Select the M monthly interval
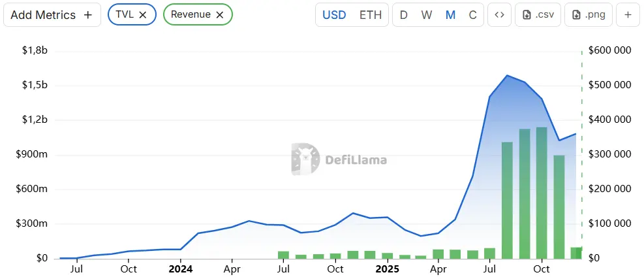This screenshot has width=644, height=279. pos(450,15)
